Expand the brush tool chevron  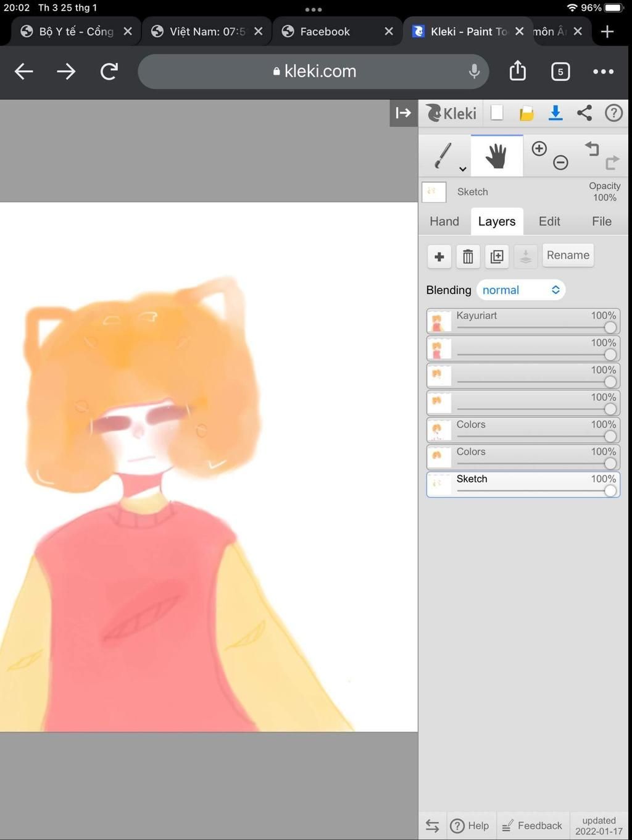point(462,169)
